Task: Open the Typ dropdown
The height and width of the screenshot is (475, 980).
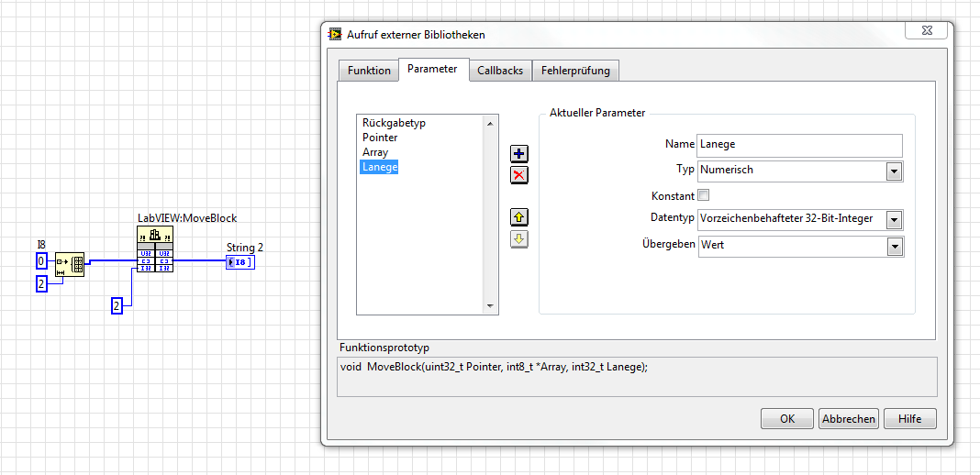Action: tap(895, 171)
